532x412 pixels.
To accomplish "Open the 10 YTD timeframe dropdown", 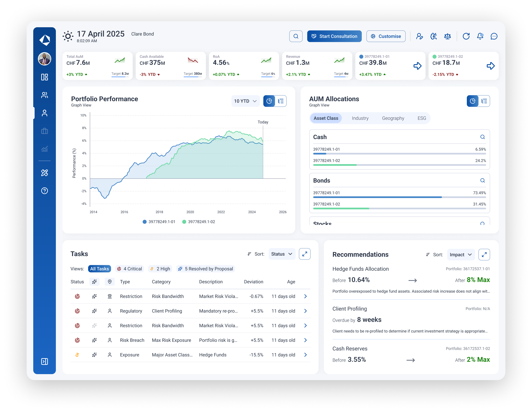I will click(246, 101).
